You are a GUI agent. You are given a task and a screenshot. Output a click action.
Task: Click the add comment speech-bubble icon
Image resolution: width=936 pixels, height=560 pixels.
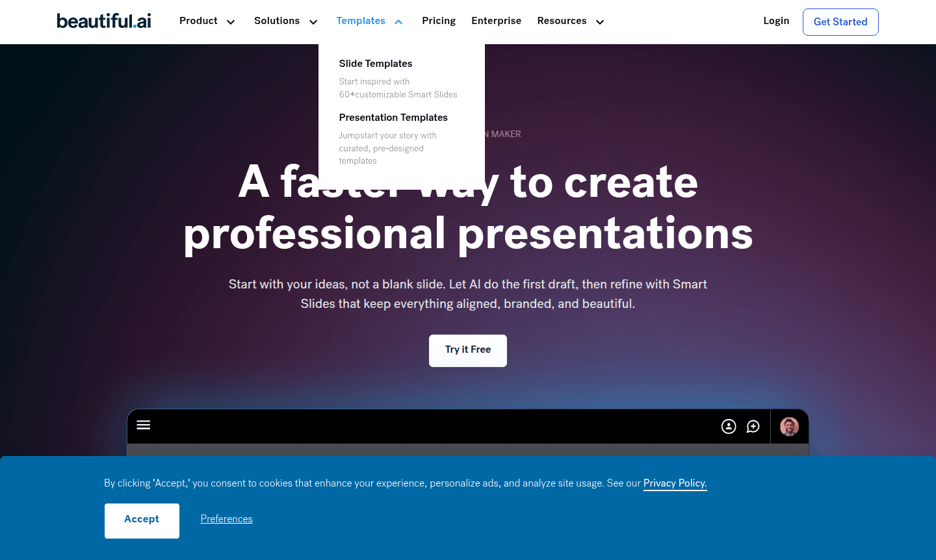(753, 426)
